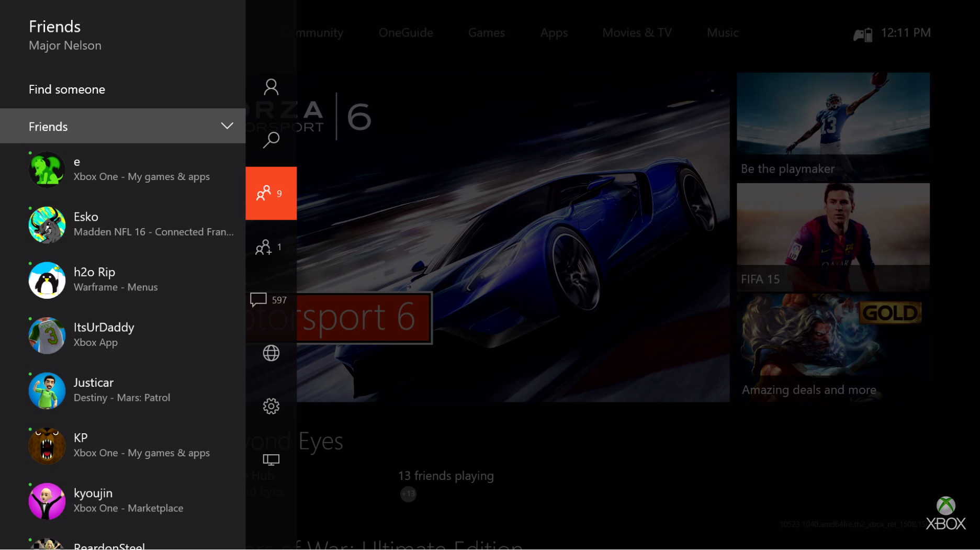Open the Amazing deals and more tile
980x550 pixels.
(x=833, y=347)
